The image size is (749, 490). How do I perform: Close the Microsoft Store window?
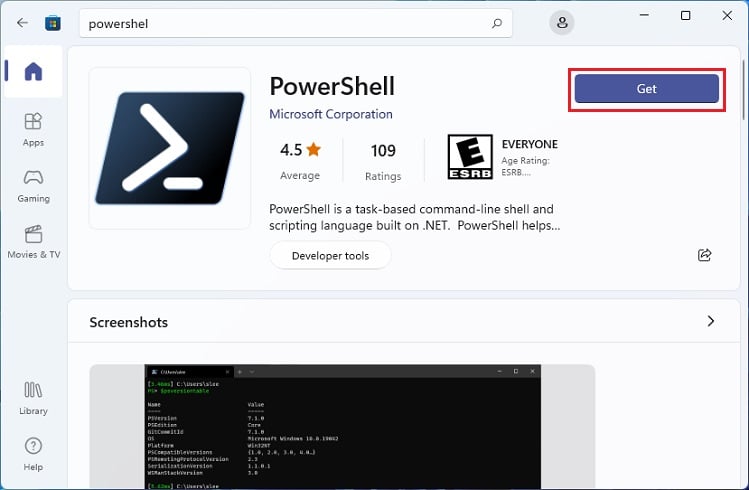click(x=727, y=15)
